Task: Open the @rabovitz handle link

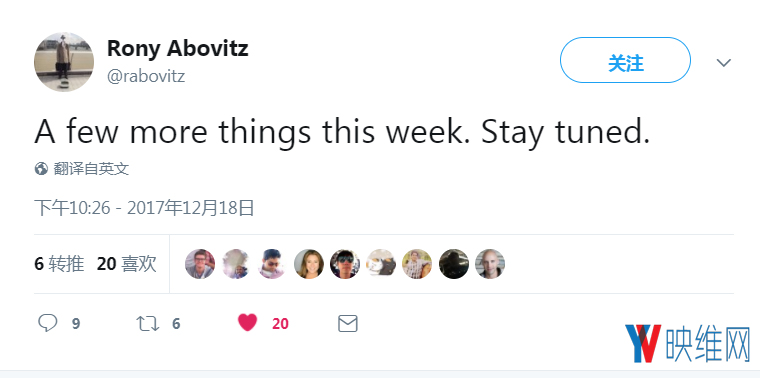Action: coord(146,76)
